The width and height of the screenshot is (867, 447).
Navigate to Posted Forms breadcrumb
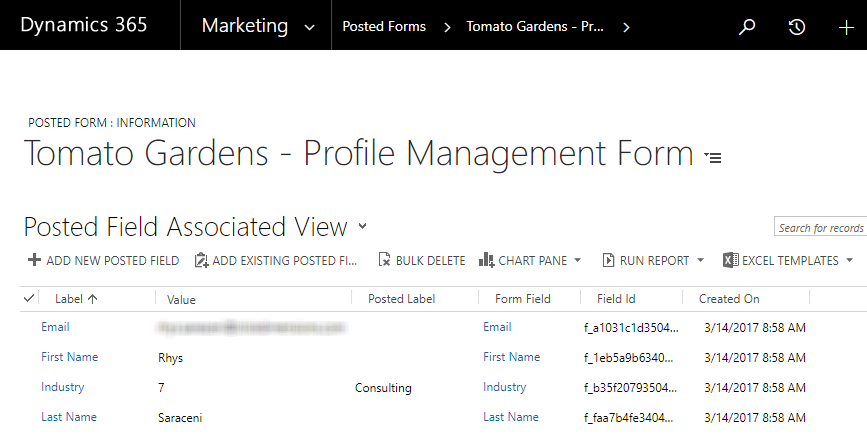pyautogui.click(x=384, y=26)
